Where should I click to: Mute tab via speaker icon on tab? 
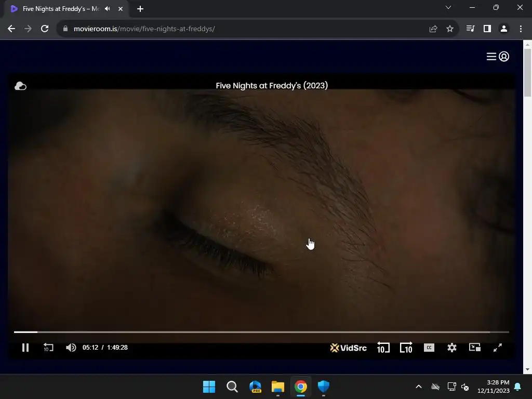click(x=108, y=9)
